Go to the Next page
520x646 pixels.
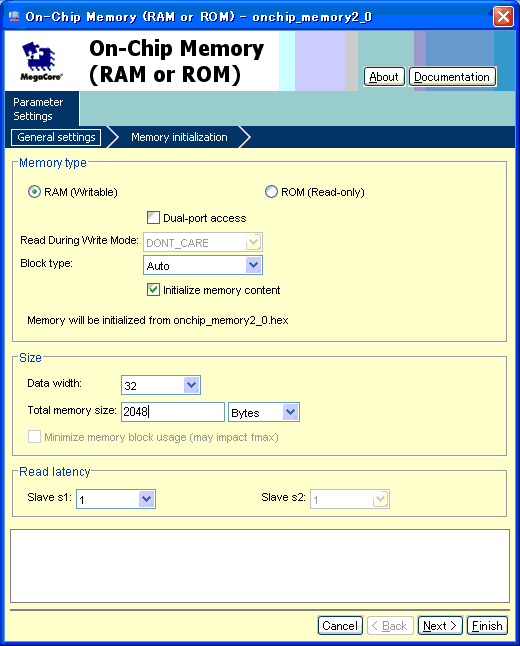coord(440,626)
